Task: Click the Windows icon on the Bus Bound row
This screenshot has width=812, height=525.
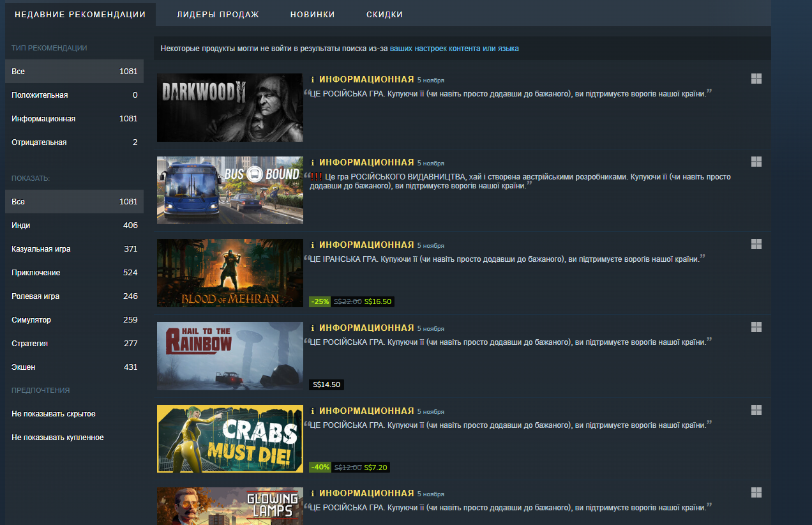Action: click(756, 162)
